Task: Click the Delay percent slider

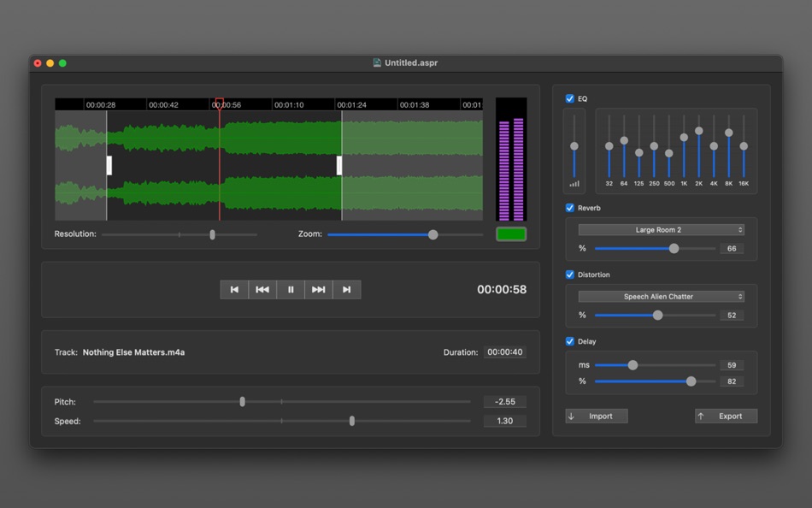Action: click(655, 381)
